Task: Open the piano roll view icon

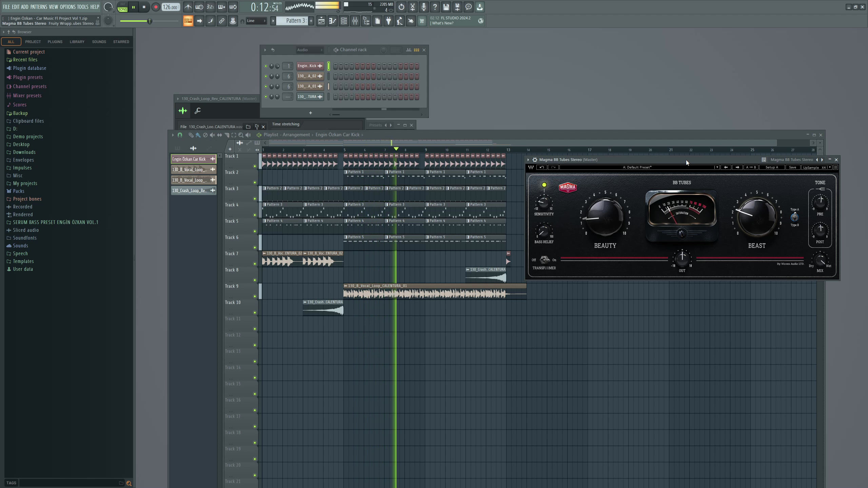Action: pos(332,21)
